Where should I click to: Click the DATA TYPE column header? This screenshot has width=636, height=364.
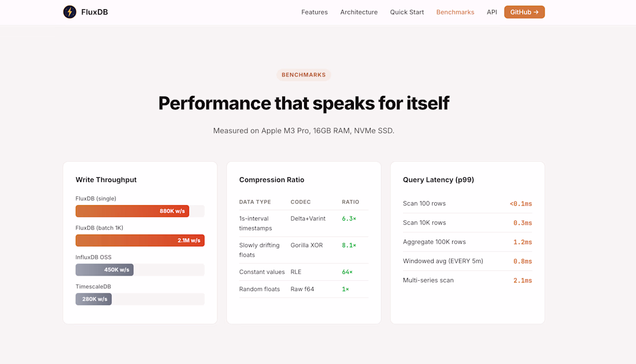click(x=255, y=202)
